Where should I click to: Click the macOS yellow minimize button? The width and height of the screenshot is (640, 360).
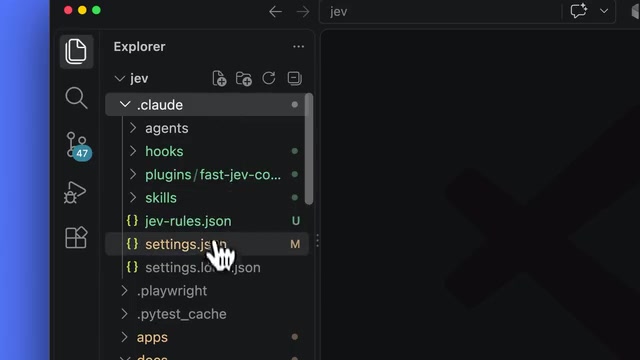tap(82, 10)
